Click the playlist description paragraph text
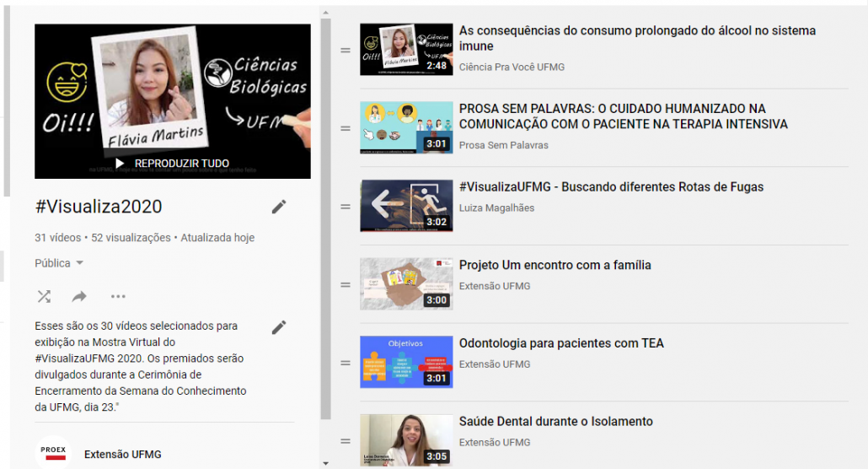 pyautogui.click(x=141, y=366)
